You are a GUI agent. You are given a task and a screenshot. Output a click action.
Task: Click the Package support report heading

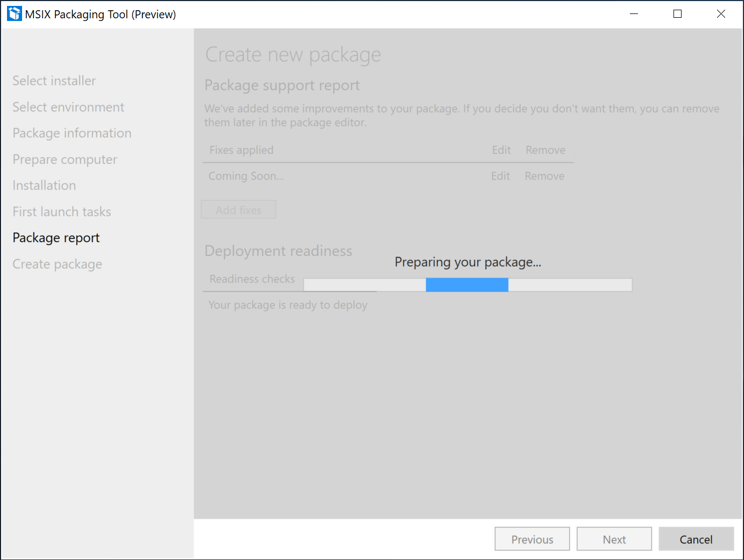(282, 85)
